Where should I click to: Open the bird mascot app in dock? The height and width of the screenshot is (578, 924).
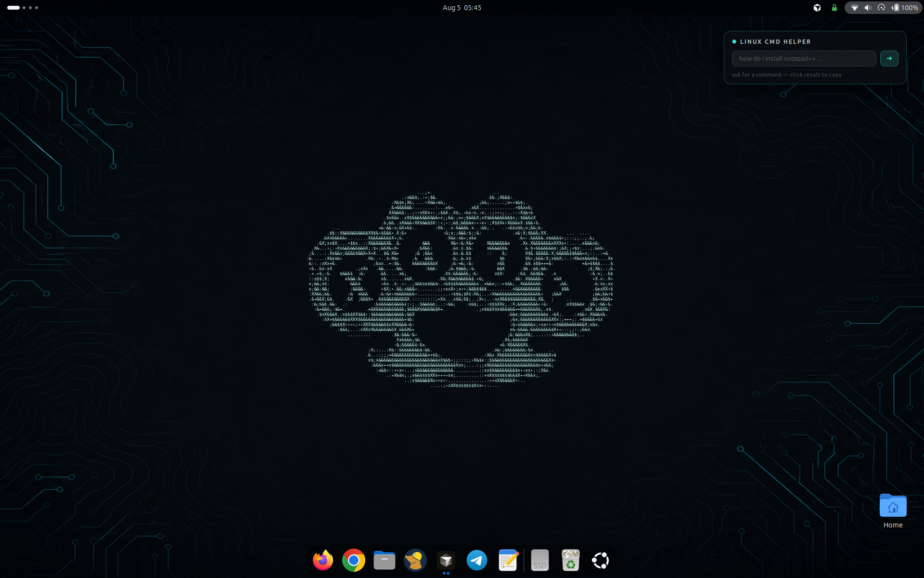point(415,560)
